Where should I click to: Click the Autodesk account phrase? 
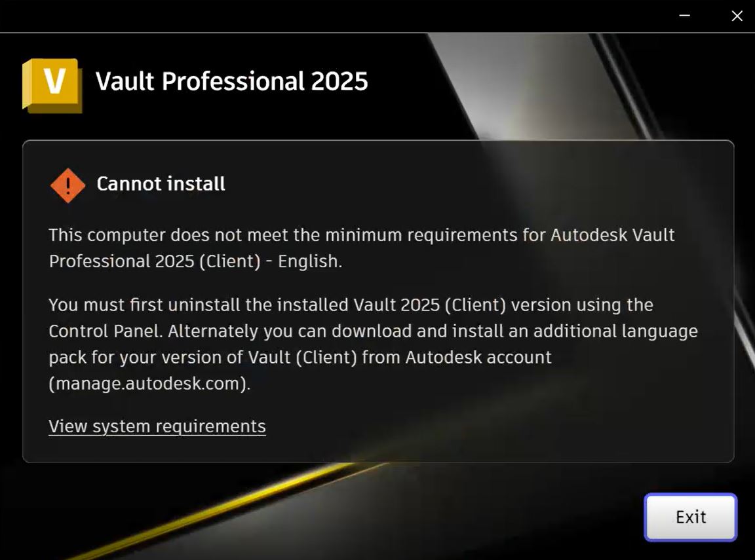(478, 358)
